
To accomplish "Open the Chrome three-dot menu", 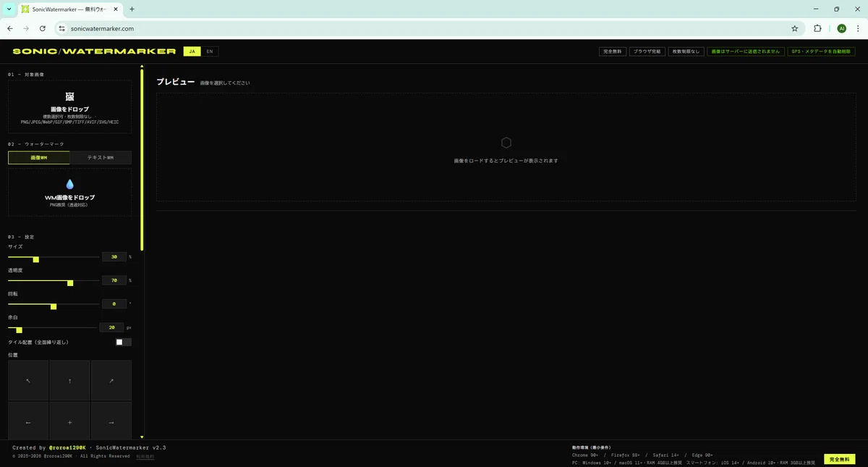I will (857, 28).
